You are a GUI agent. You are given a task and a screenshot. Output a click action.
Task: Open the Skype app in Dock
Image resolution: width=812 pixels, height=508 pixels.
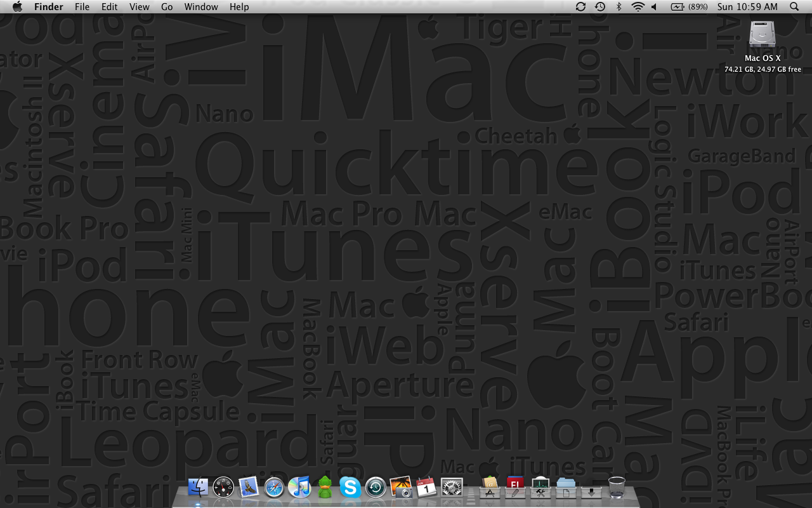tap(350, 488)
